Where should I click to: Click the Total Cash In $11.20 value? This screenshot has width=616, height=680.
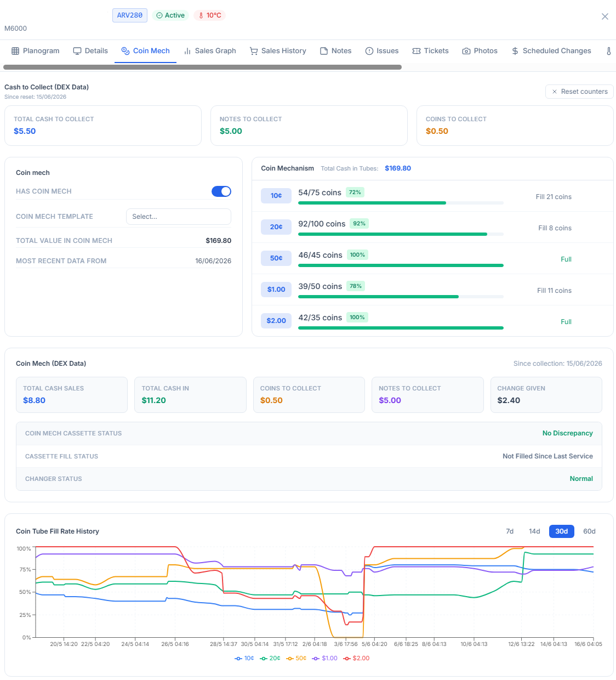coord(153,400)
